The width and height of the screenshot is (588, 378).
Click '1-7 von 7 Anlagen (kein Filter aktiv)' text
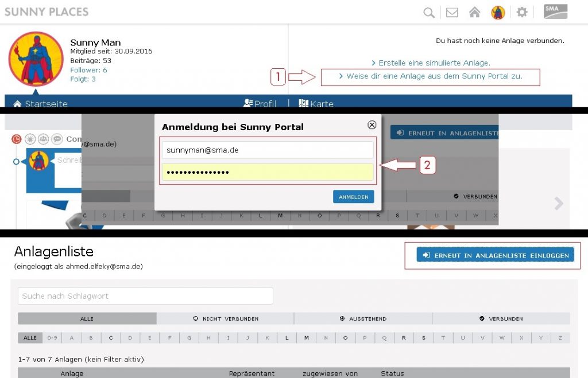tap(81, 359)
